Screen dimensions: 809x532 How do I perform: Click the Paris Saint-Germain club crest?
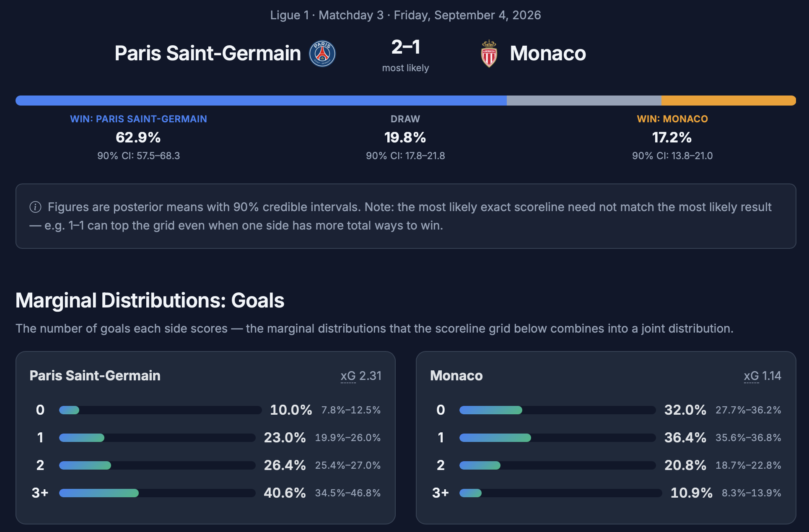click(322, 54)
